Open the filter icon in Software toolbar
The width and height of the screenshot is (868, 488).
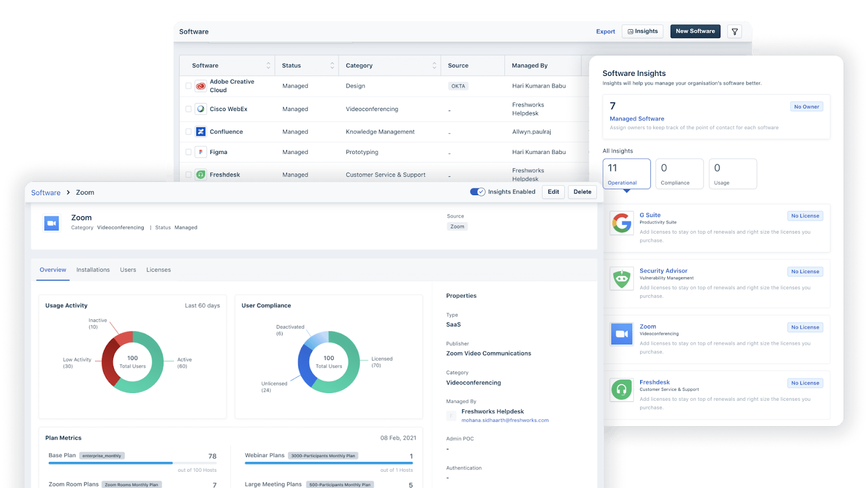(x=734, y=31)
